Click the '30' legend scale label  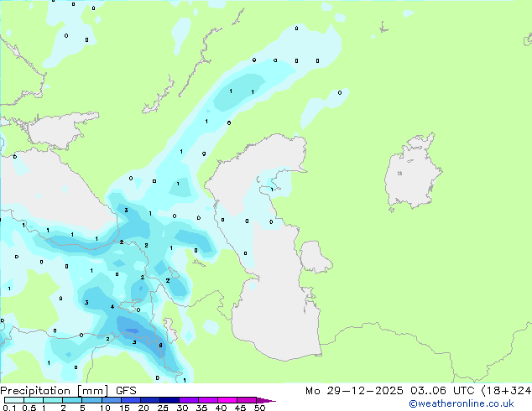point(182,408)
